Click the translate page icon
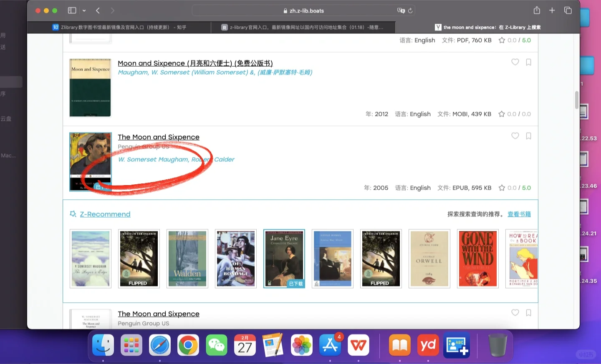This screenshot has width=601, height=364. coord(401,10)
